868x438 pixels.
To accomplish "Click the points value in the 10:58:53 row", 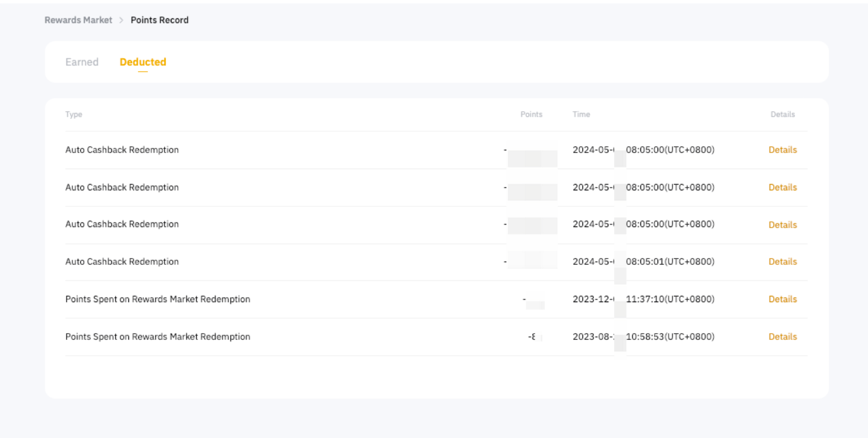I will coord(533,337).
